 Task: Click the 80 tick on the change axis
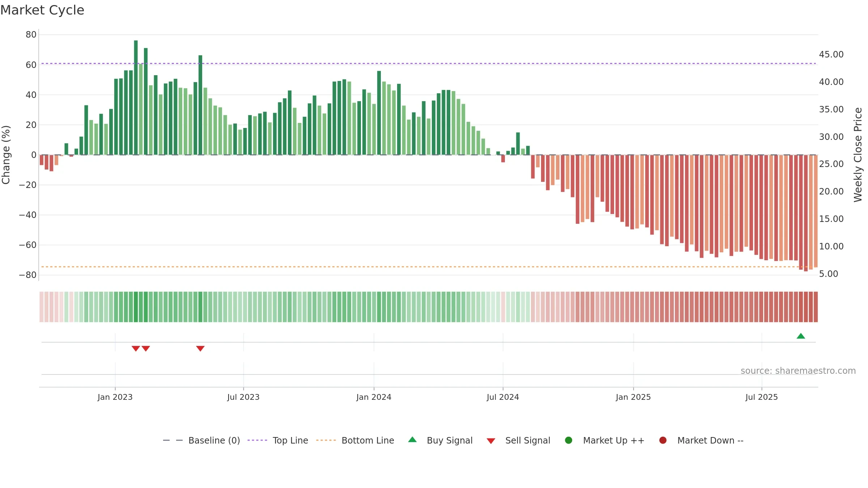click(x=31, y=35)
